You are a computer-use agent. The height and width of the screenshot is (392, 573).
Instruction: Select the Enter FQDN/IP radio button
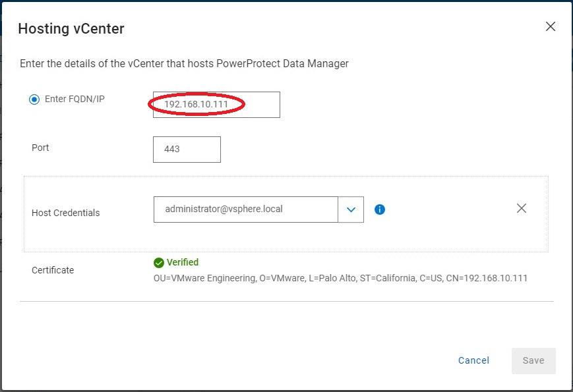point(34,99)
